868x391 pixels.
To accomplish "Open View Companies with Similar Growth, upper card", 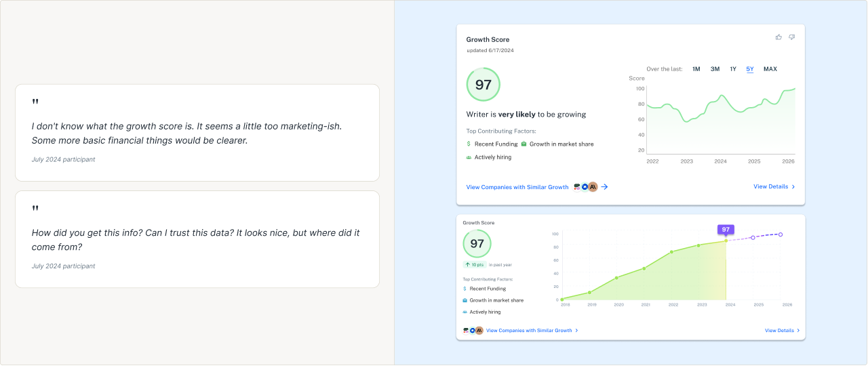I will click(517, 187).
